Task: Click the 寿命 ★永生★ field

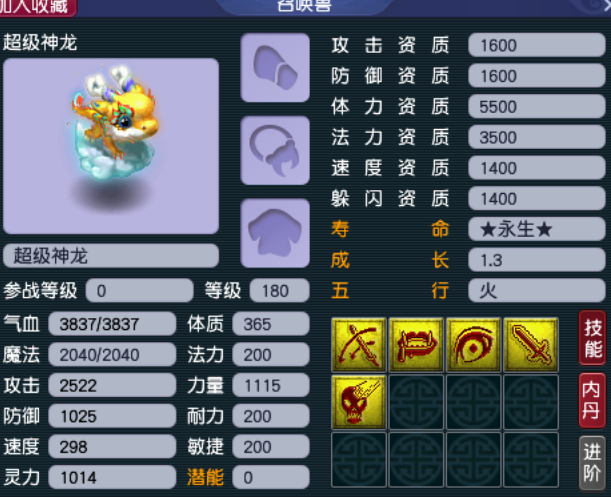Action: coord(537,229)
